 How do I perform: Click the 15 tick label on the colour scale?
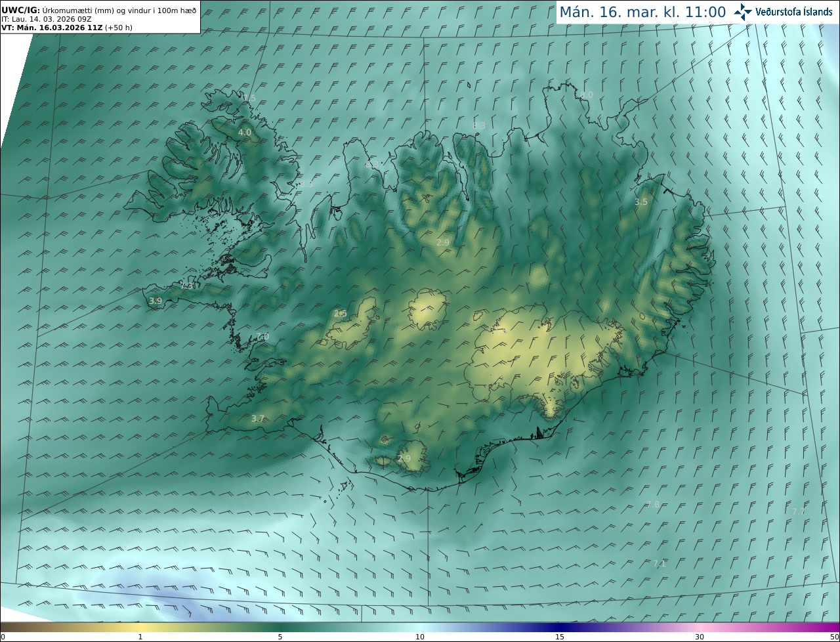point(560,637)
